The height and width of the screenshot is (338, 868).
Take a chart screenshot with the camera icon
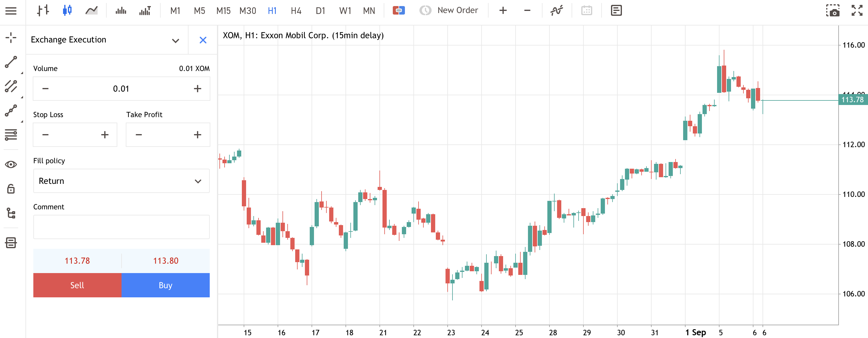[x=833, y=10]
